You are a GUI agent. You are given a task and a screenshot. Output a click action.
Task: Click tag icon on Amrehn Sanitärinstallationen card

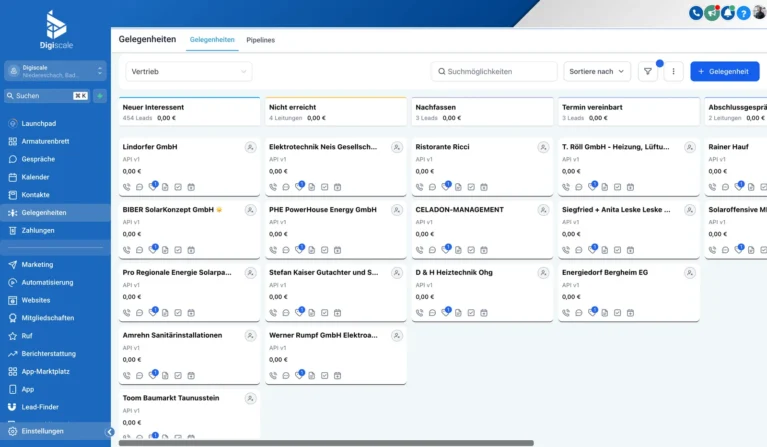(153, 375)
